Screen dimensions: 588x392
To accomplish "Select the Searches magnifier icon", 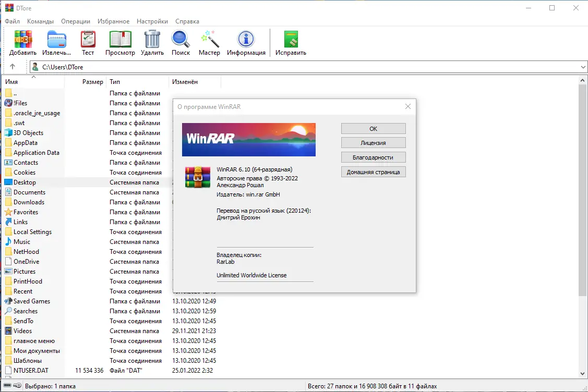I will click(8, 311).
